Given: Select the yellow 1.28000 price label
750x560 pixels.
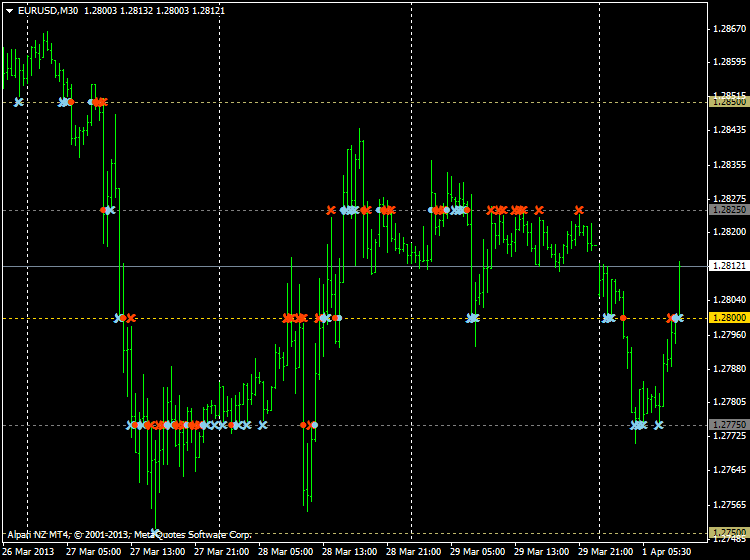Looking at the screenshot, I should (x=726, y=318).
